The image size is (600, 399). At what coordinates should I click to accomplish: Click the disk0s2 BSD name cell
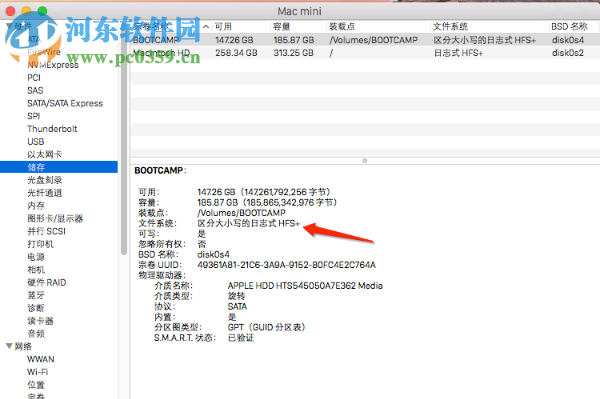[567, 53]
